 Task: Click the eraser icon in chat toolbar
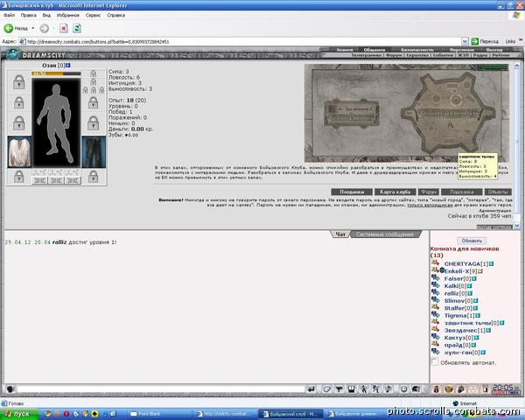pos(326,388)
